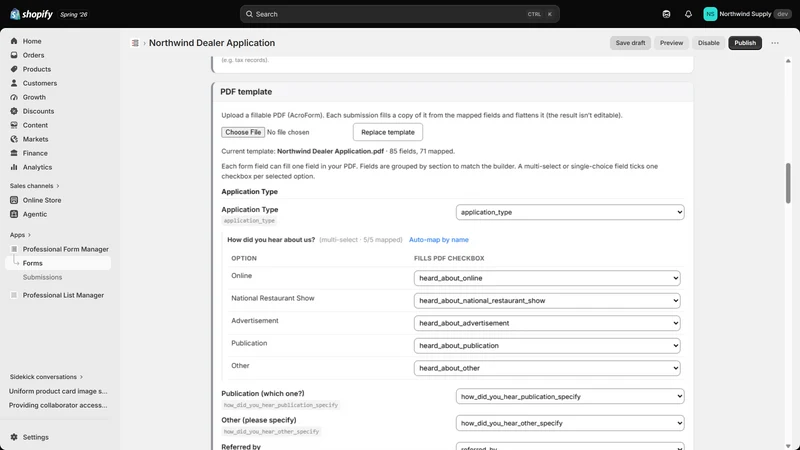800x450 pixels.
Task: Open the Application Type mapping dropdown
Action: 570,212
